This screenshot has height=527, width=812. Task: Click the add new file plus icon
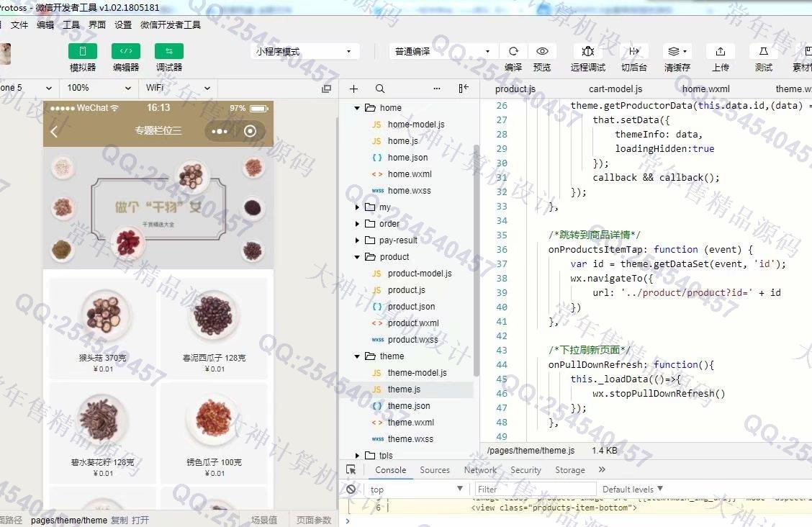[x=353, y=89]
